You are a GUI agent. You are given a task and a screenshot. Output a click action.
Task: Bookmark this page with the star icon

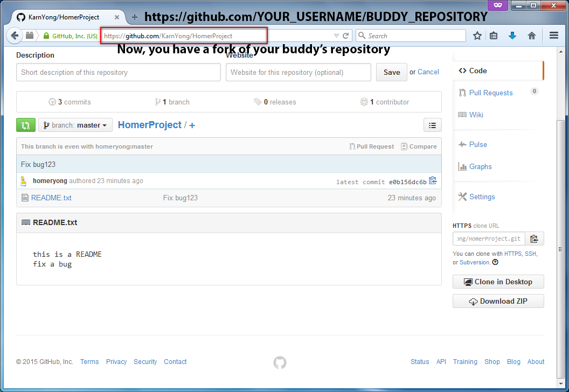click(x=477, y=36)
